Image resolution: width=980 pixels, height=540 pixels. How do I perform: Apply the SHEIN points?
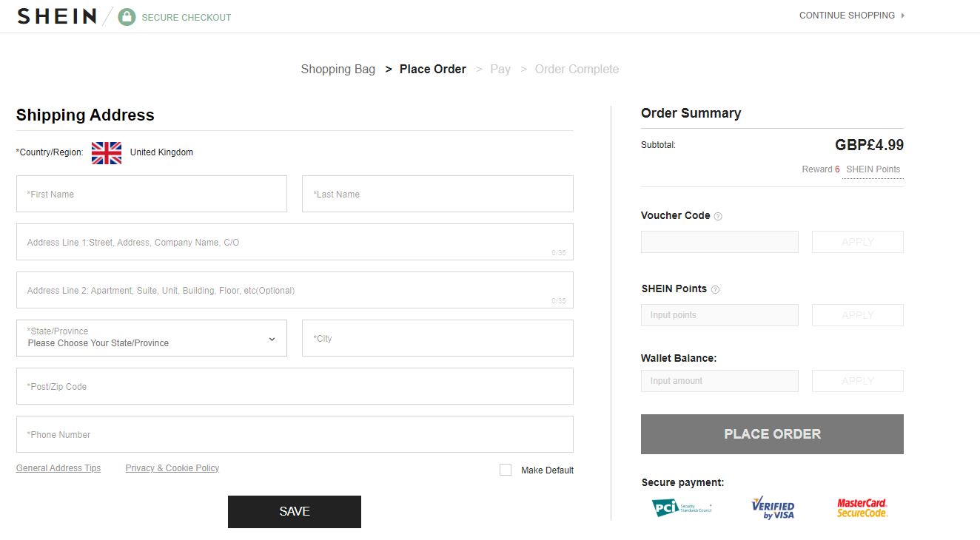click(x=858, y=315)
